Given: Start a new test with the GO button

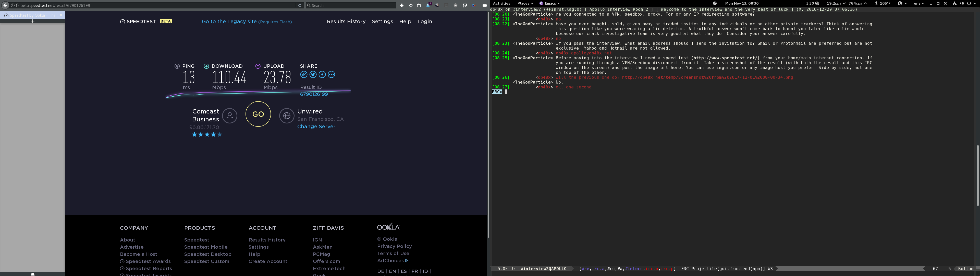Looking at the screenshot, I should click(258, 114).
